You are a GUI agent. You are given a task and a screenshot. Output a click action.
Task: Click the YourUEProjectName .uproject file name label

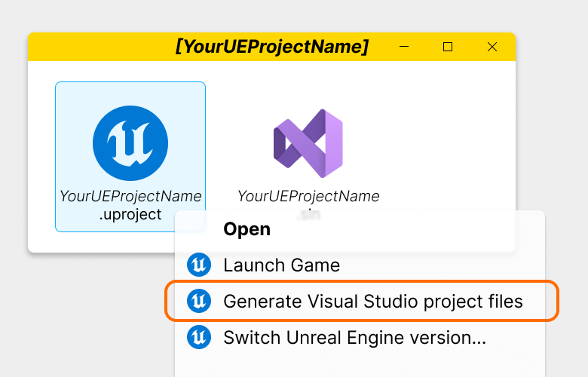(x=130, y=205)
